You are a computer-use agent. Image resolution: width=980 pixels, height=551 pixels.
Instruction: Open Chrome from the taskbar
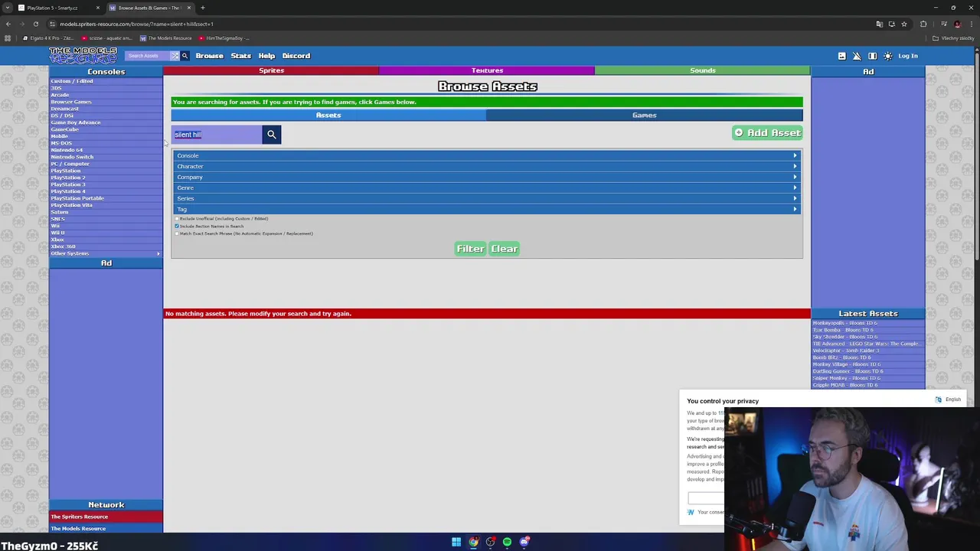[x=474, y=542]
